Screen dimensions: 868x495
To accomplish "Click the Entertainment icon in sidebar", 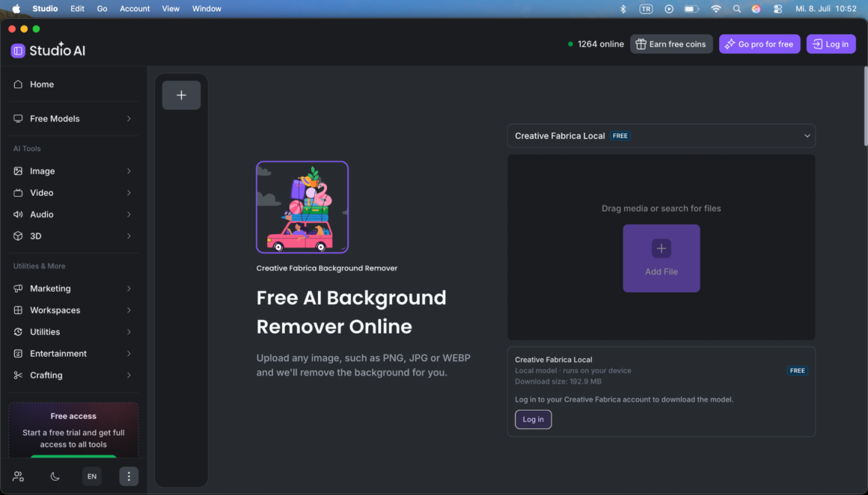I will click(x=18, y=353).
